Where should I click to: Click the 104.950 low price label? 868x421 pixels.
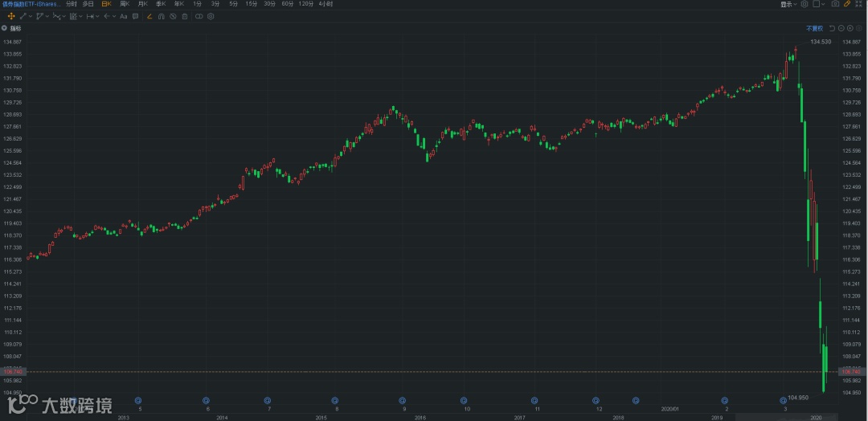coord(798,398)
